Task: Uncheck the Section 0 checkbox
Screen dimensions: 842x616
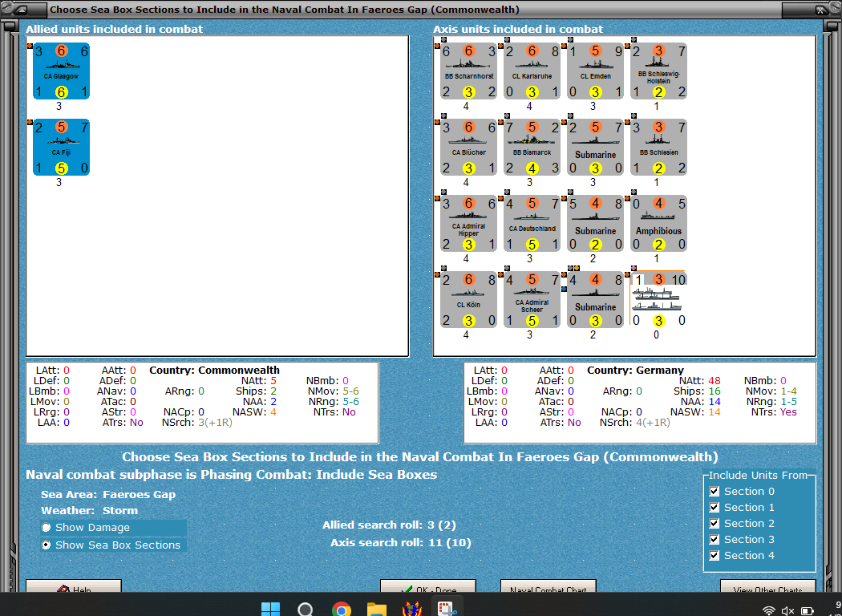Action: click(714, 492)
